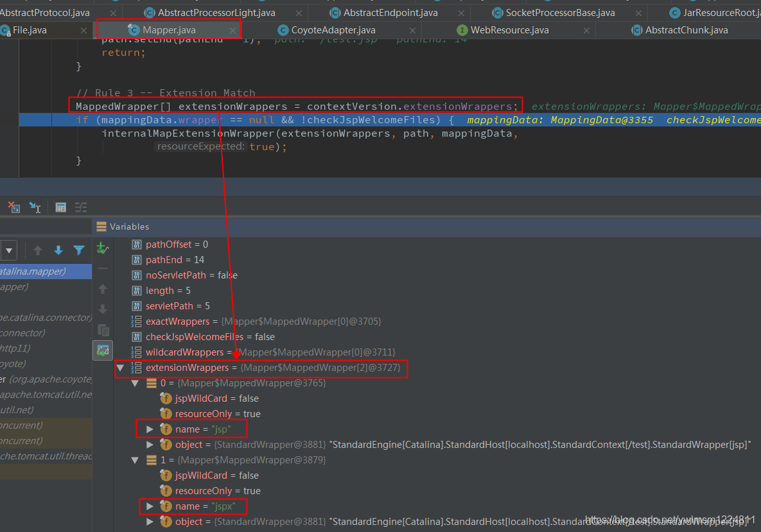Click duplicate watch copy icon
This screenshot has width=761, height=532.
point(103,330)
